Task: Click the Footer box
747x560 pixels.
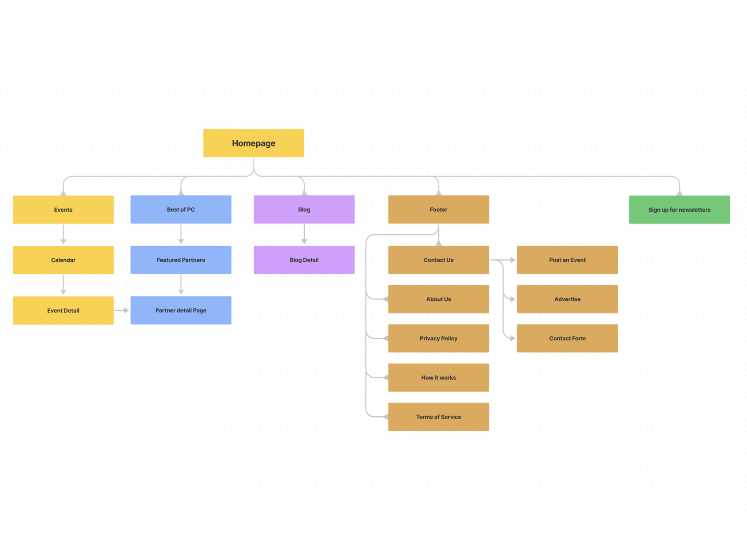Action: (x=439, y=209)
